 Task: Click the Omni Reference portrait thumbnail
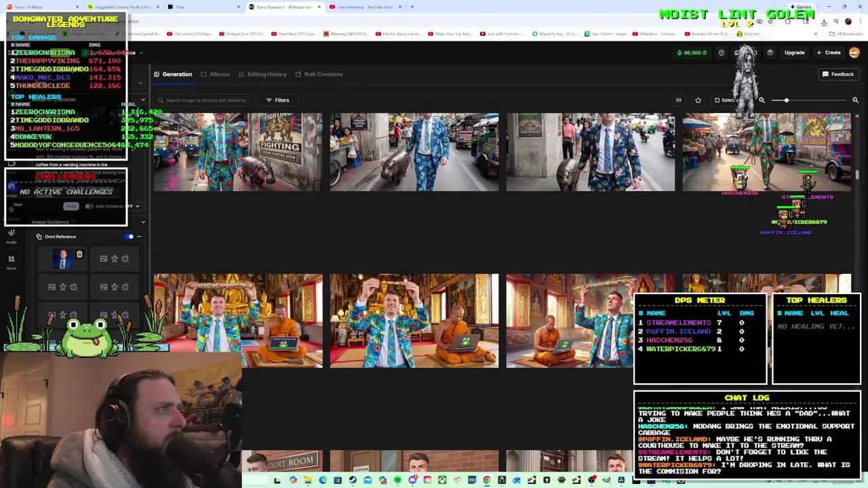[x=64, y=259]
